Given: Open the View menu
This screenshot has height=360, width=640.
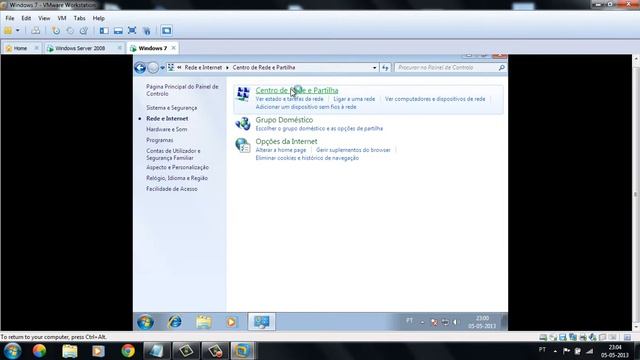Looking at the screenshot, I should click(44, 18).
